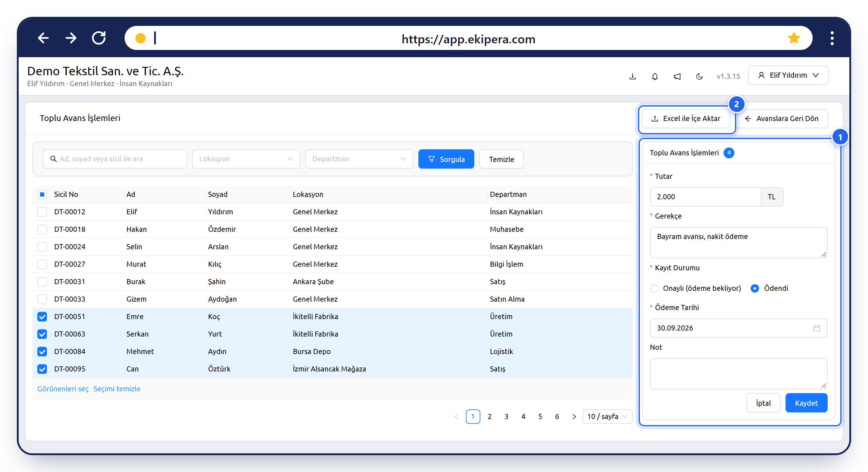Save the form with Kaydet
The image size is (868, 472).
[x=806, y=403]
